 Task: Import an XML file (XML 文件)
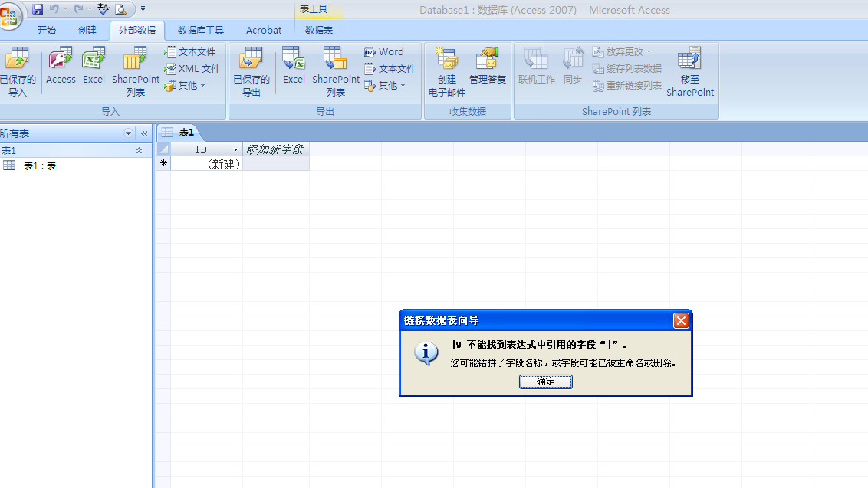click(192, 69)
